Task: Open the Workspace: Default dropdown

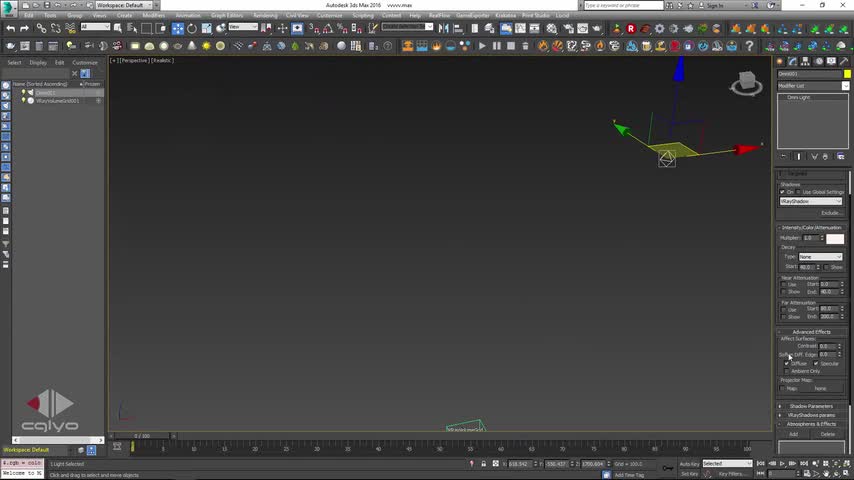Action: [x=124, y=5]
